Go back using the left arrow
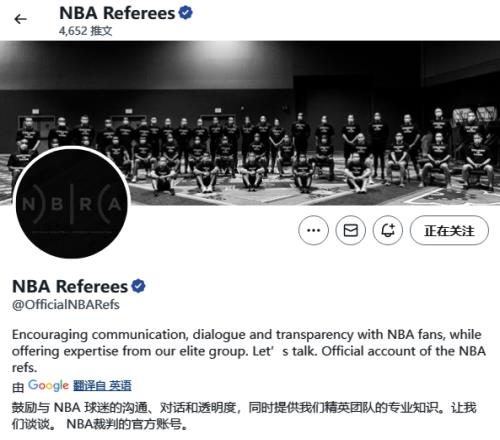 tap(20, 19)
